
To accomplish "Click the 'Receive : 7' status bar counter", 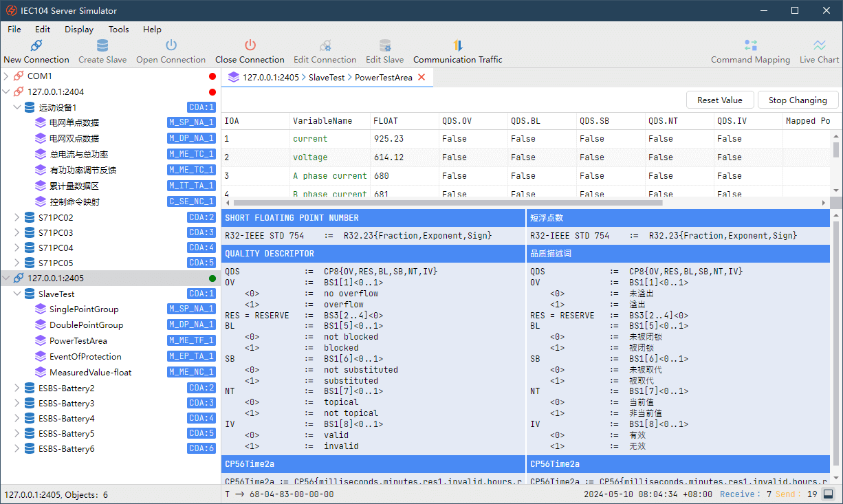I will point(745,494).
